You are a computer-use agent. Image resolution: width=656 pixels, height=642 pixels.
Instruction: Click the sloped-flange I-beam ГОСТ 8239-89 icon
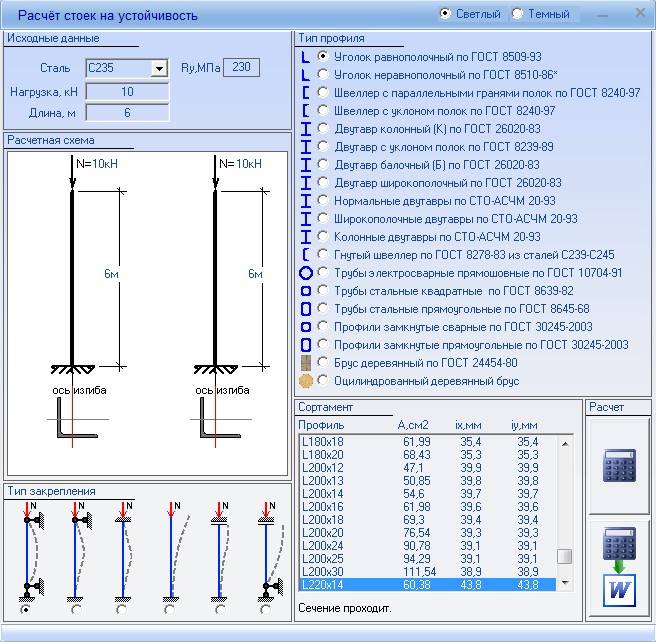pyautogui.click(x=306, y=147)
